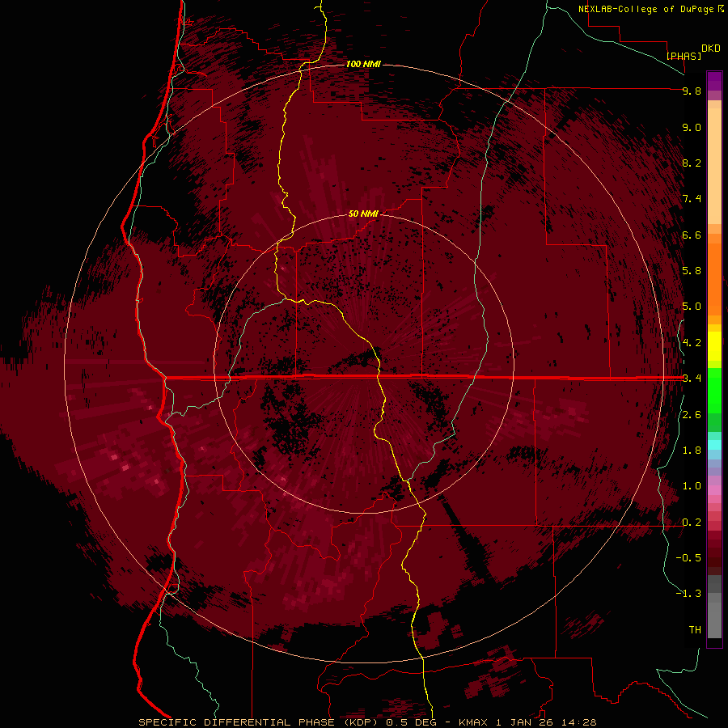Pick the pink segment of the color bar
Screen dimensions: 728x728
pyautogui.click(x=714, y=489)
